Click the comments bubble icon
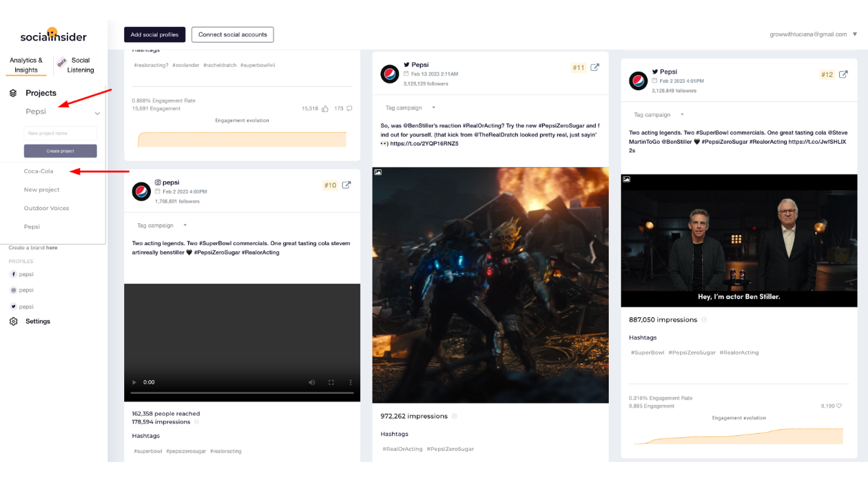Image resolution: width=868 pixels, height=482 pixels. (x=350, y=109)
